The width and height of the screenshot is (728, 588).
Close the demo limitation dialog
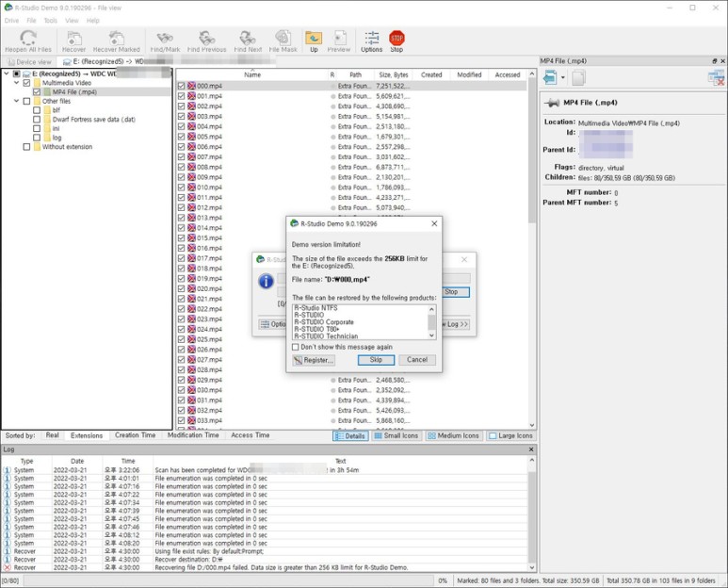click(x=434, y=223)
